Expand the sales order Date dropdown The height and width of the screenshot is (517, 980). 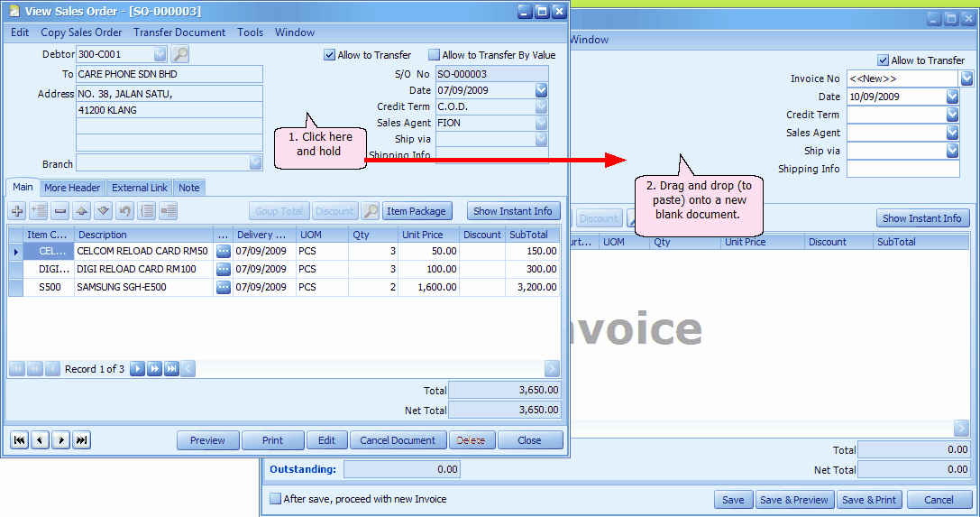pos(541,90)
